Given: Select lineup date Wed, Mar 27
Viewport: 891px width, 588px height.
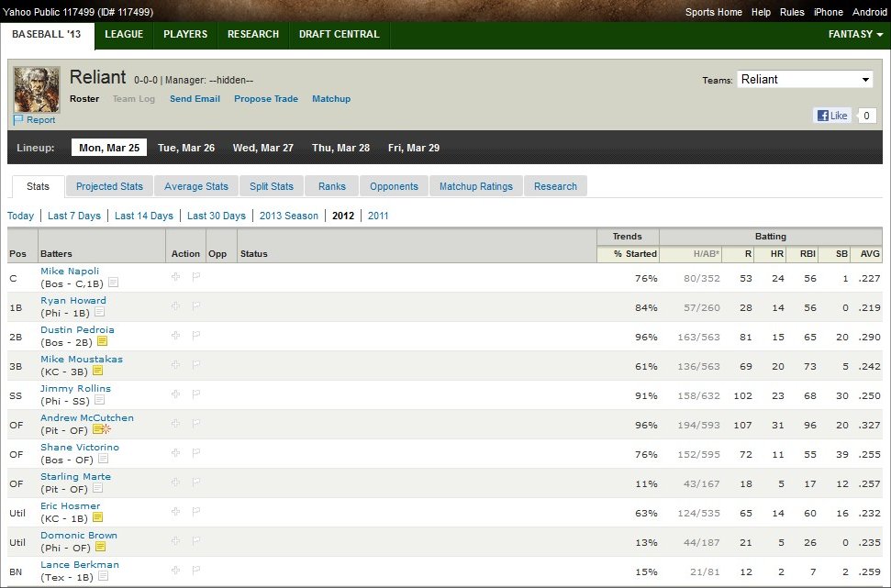Looking at the screenshot, I should [x=263, y=148].
